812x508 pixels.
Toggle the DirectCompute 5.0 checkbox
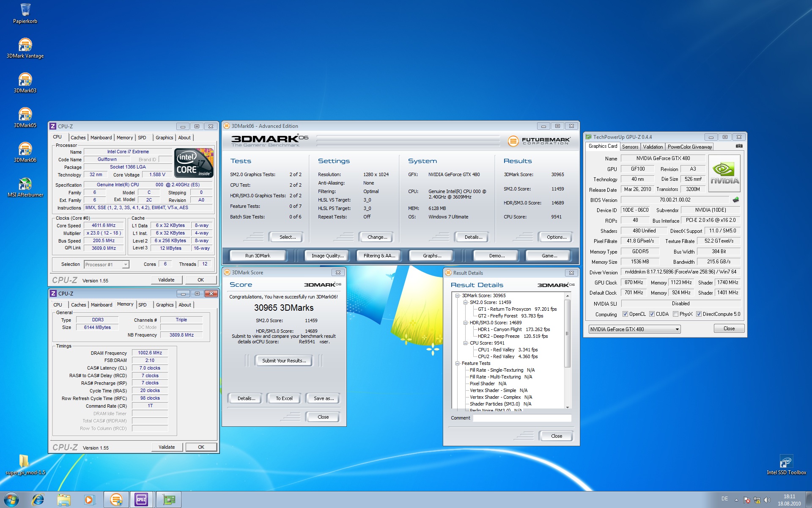pos(699,314)
